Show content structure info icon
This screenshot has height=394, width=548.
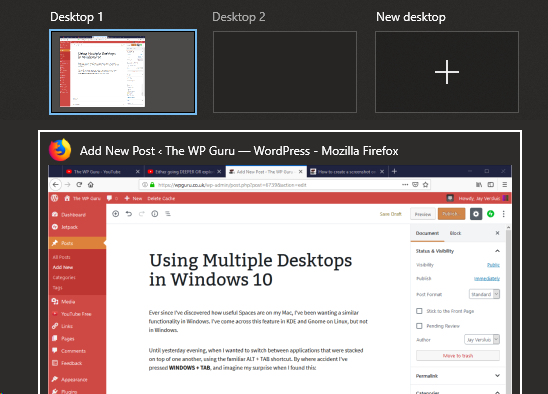[x=154, y=214]
